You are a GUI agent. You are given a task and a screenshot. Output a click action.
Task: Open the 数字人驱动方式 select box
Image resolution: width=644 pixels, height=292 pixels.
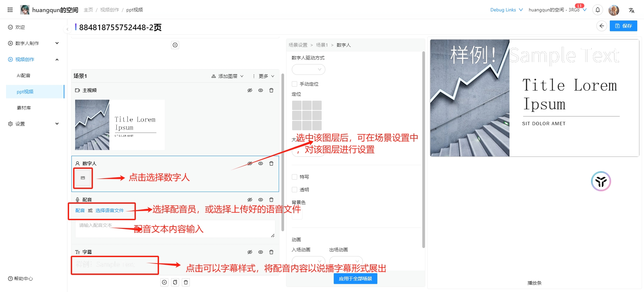309,69
